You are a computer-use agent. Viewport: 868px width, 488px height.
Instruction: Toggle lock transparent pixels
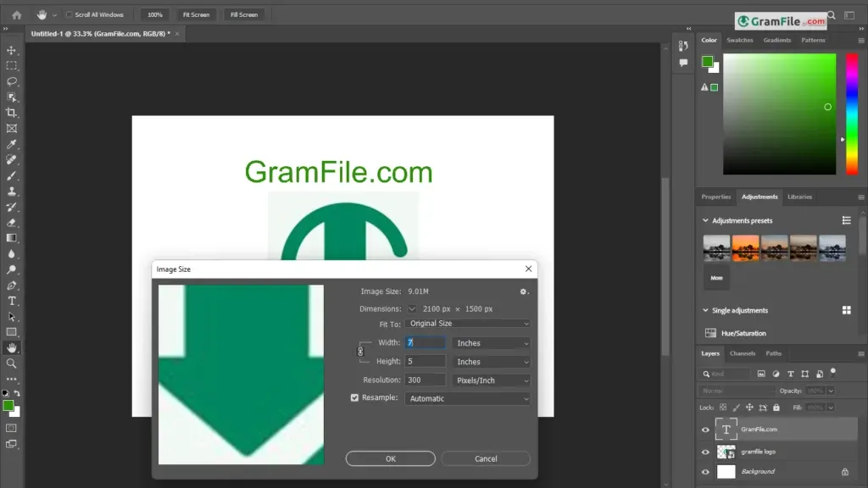[723, 408]
